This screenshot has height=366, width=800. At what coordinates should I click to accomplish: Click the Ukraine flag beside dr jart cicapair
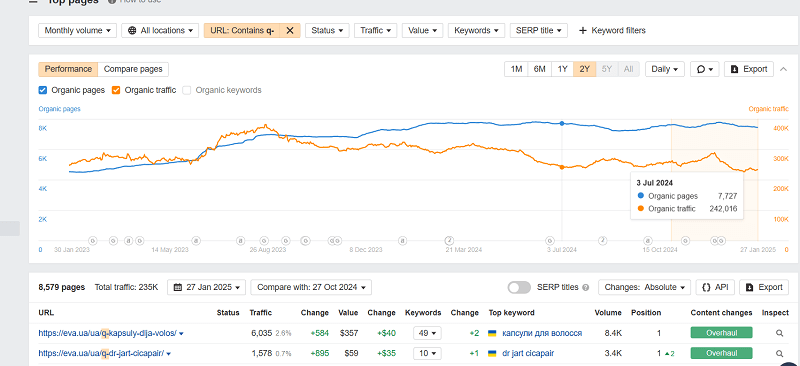tap(492, 353)
